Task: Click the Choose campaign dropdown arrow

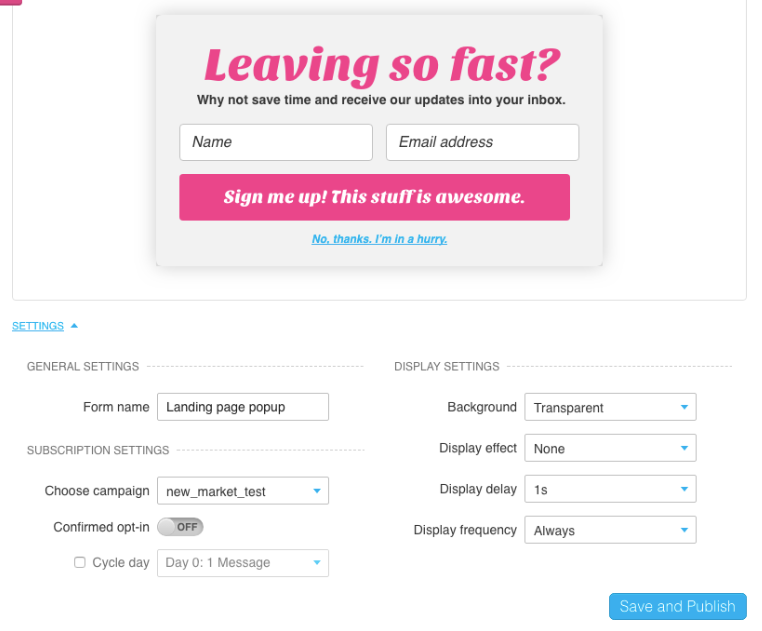Action: pyautogui.click(x=317, y=491)
